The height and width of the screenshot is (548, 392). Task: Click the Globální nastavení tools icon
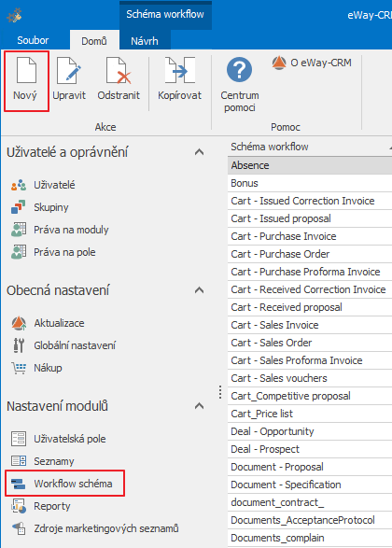pyautogui.click(x=19, y=345)
